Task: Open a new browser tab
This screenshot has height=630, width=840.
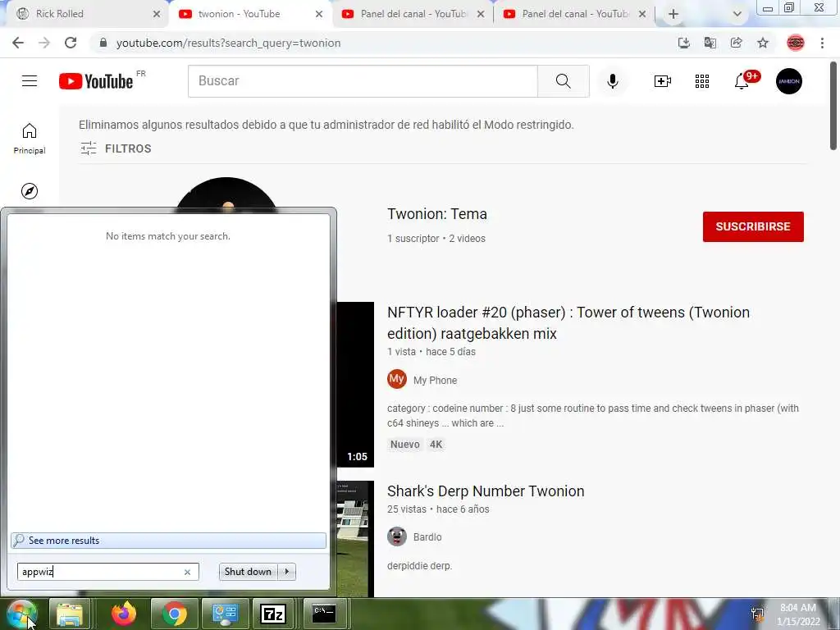Action: (x=673, y=14)
